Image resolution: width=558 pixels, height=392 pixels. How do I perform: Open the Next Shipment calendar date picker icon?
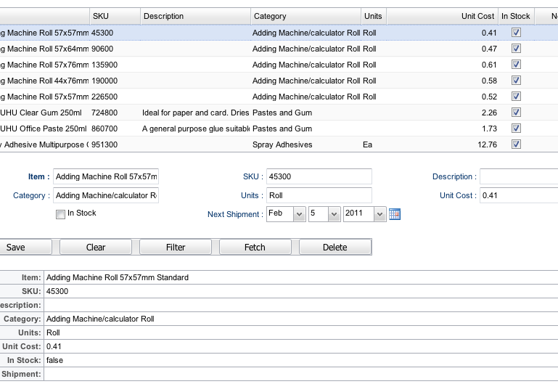point(395,214)
